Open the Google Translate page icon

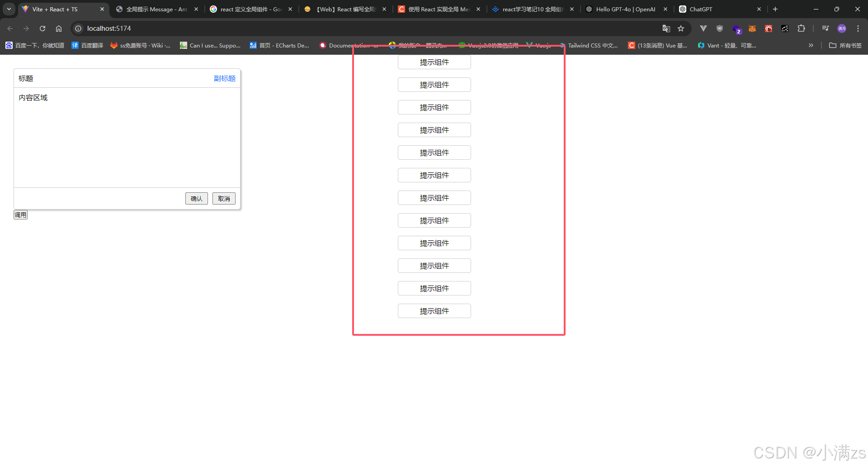point(666,29)
